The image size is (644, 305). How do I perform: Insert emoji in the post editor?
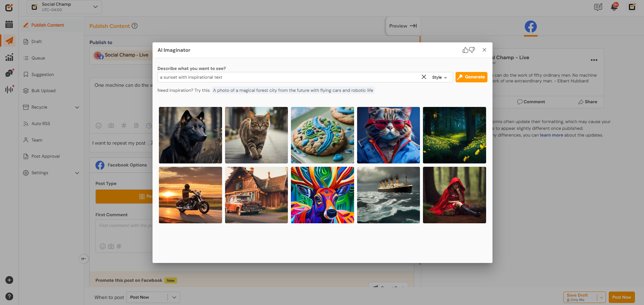(x=98, y=125)
